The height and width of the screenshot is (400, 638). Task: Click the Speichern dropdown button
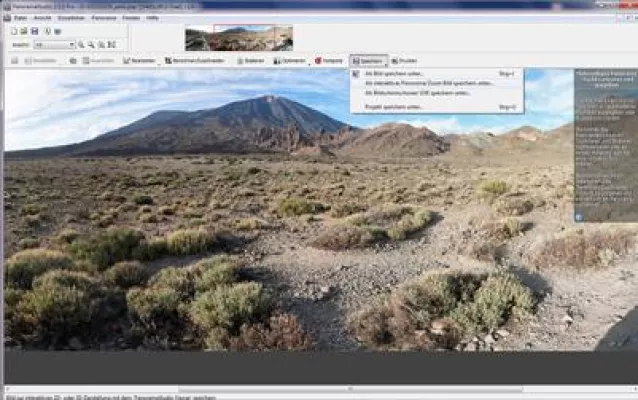[x=369, y=61]
